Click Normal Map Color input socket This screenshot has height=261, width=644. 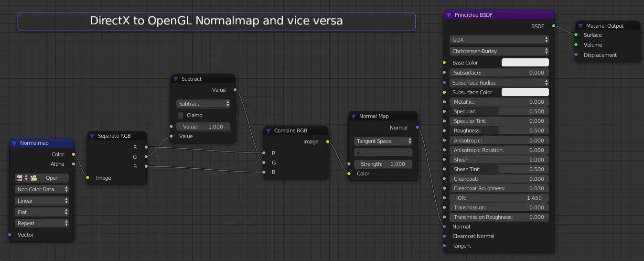pyautogui.click(x=349, y=174)
